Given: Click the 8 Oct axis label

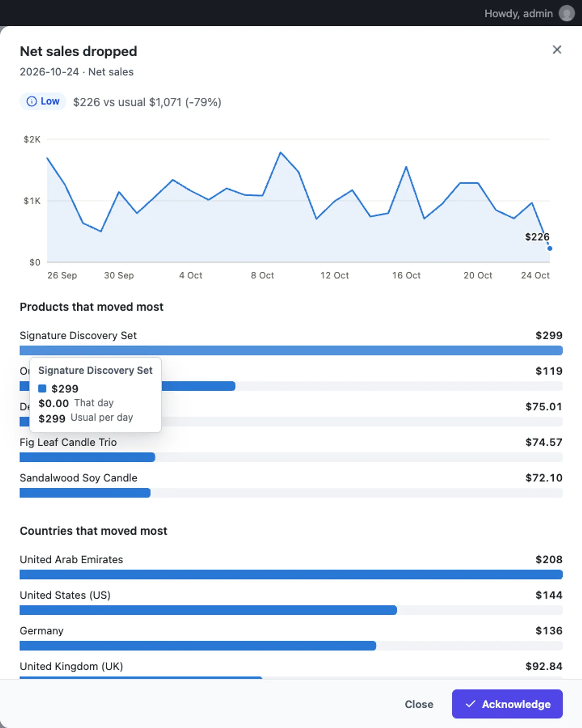Looking at the screenshot, I should pos(262,275).
